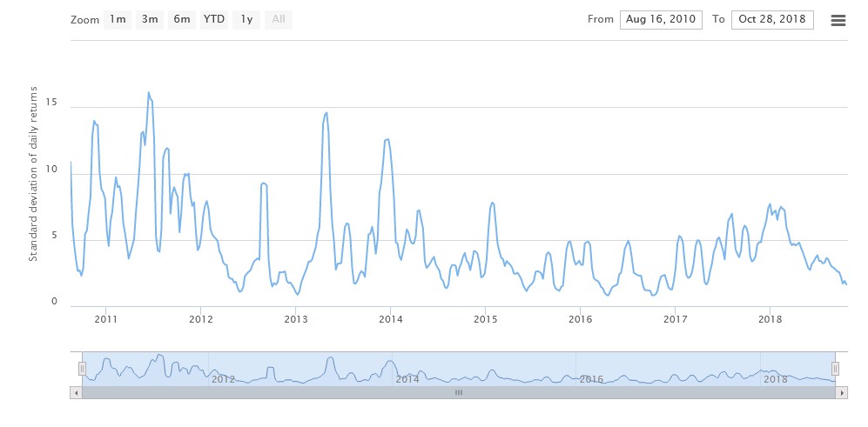The image size is (868, 427).
Task: Choose the 1y zoom range
Action: [x=247, y=19]
